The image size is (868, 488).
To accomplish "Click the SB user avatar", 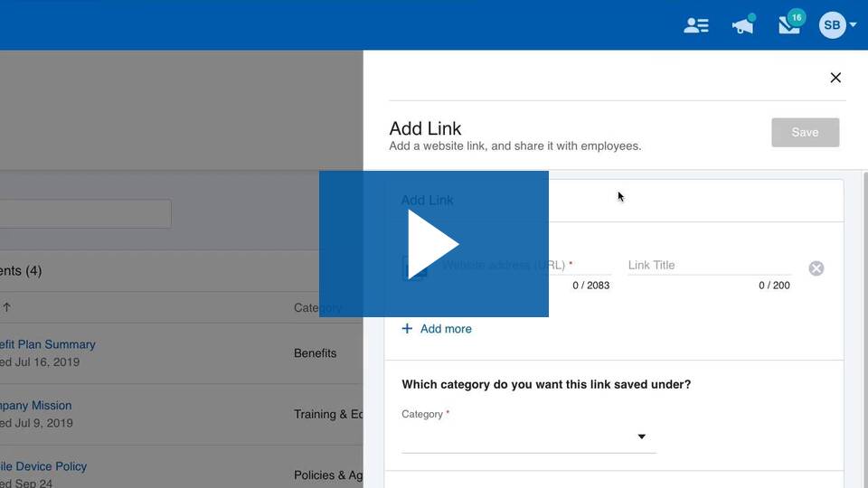I will 831,25.
